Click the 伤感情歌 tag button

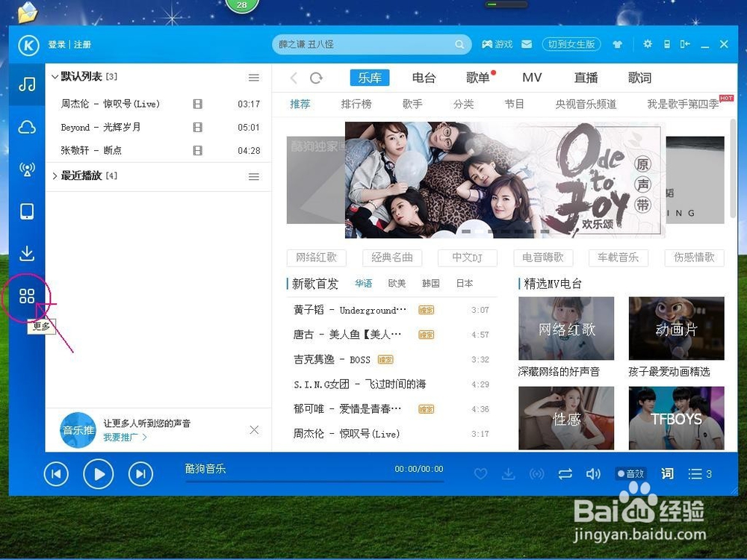coord(694,258)
